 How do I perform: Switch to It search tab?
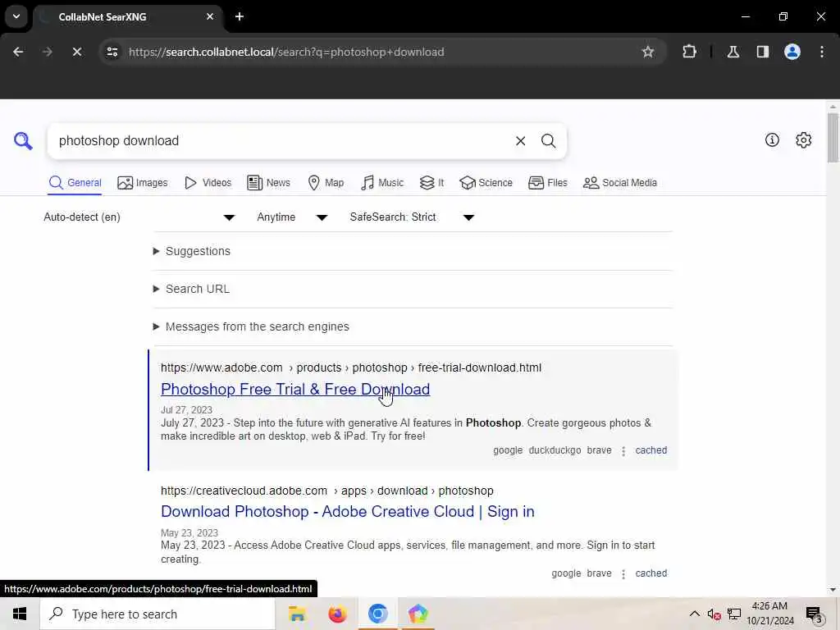[x=431, y=183]
